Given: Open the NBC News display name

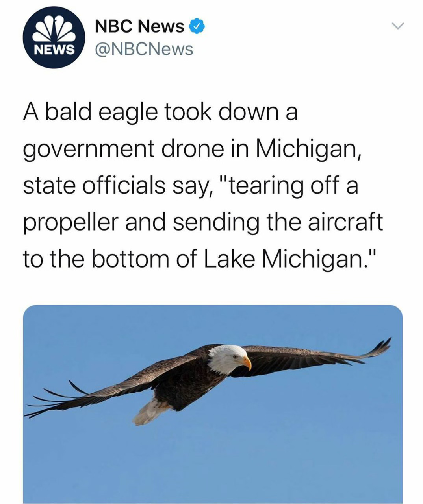Looking at the screenshot, I should tap(140, 26).
